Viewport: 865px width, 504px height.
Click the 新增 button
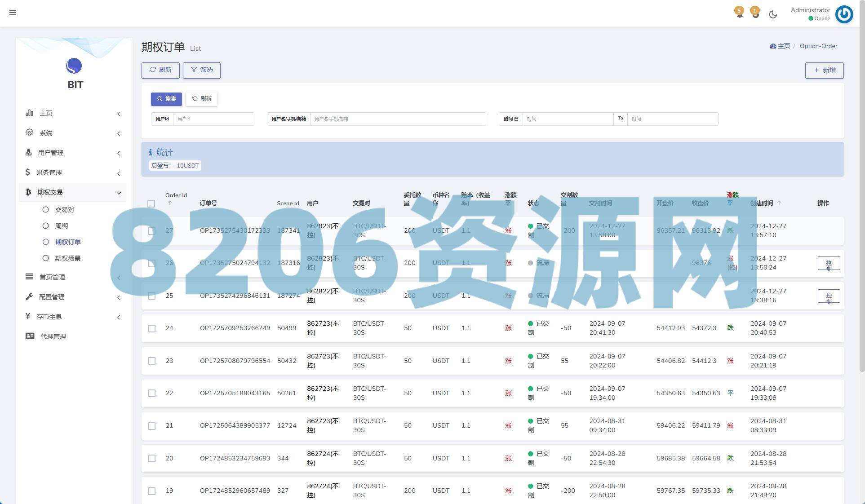(824, 70)
